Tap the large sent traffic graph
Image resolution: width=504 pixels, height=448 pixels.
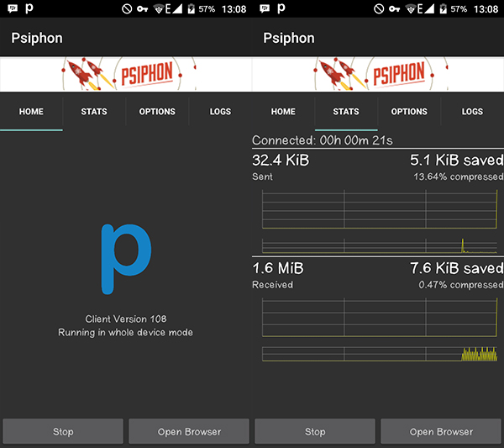click(x=380, y=209)
